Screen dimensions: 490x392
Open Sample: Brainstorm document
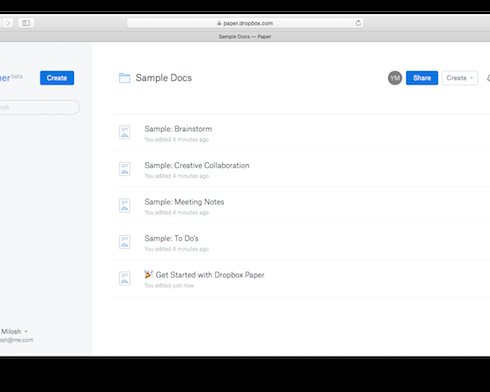[x=178, y=129]
